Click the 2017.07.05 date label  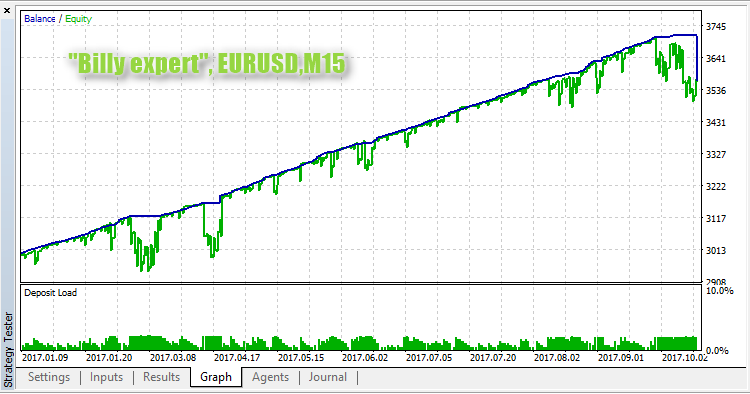click(429, 358)
